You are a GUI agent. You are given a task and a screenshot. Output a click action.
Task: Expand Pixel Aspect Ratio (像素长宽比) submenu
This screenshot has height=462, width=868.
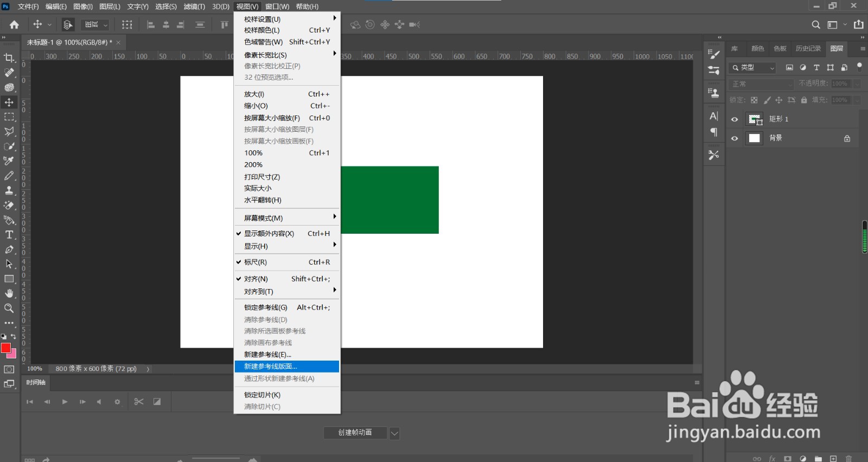287,55
